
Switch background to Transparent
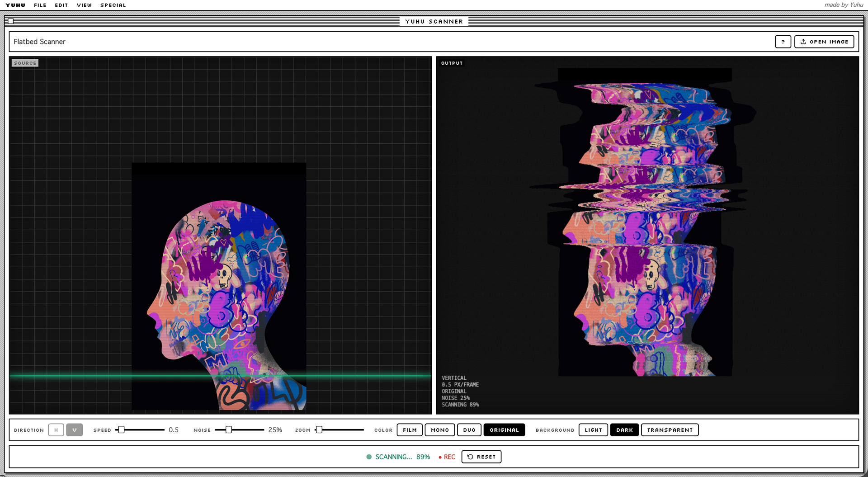pos(670,430)
